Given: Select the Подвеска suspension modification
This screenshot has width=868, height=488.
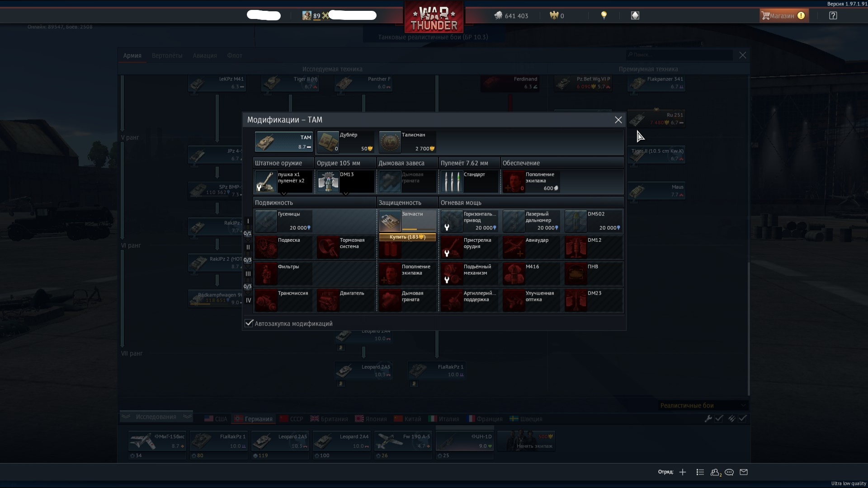Looking at the screenshot, I should (283, 247).
